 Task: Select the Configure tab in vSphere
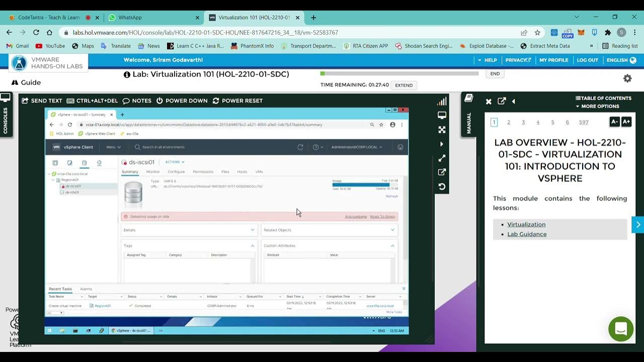tap(176, 172)
